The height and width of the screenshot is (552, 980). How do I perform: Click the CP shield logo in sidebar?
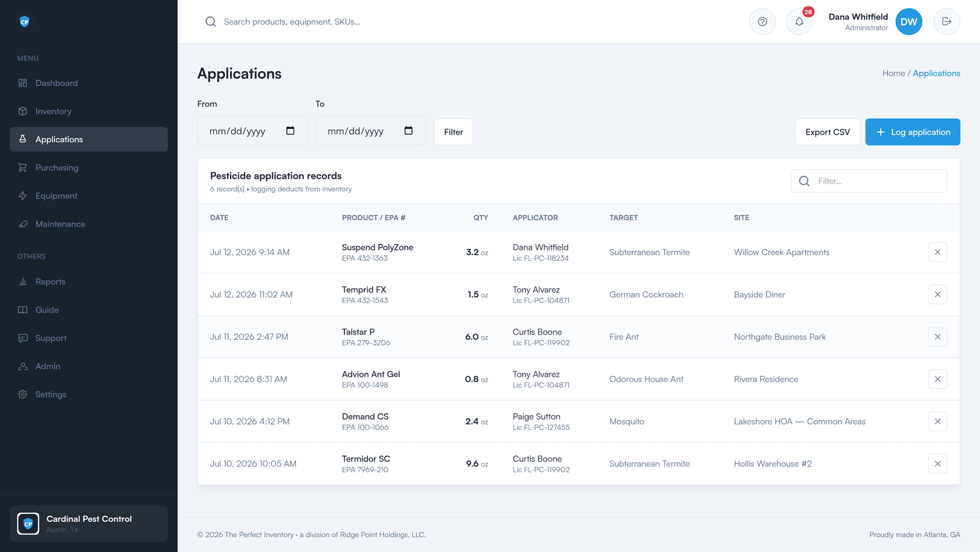pos(24,22)
